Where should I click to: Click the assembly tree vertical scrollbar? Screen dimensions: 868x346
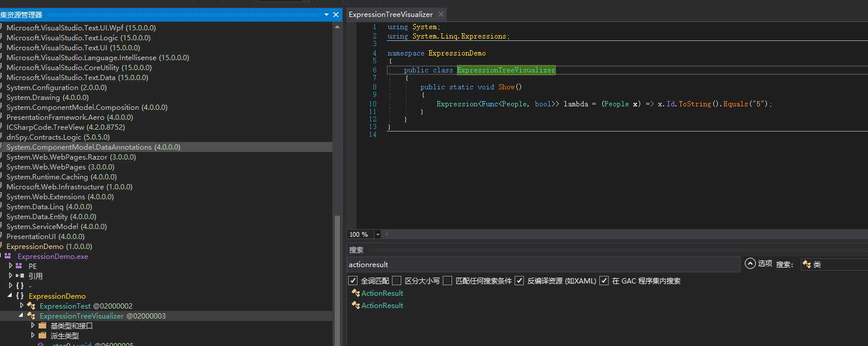pyautogui.click(x=336, y=281)
